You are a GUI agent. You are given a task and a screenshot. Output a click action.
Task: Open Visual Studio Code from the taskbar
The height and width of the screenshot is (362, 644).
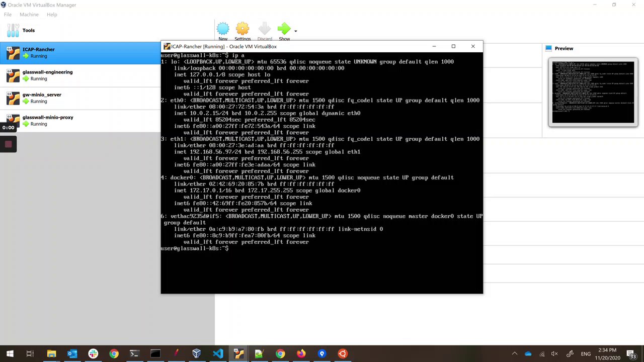(217, 354)
